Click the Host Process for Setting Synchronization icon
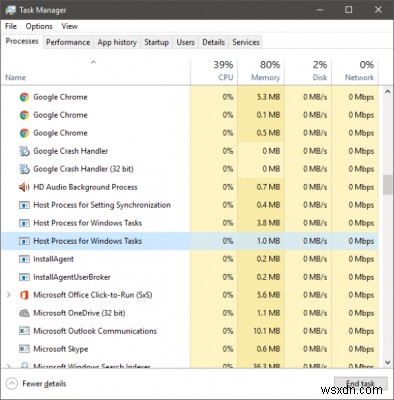The width and height of the screenshot is (394, 400). click(24, 205)
